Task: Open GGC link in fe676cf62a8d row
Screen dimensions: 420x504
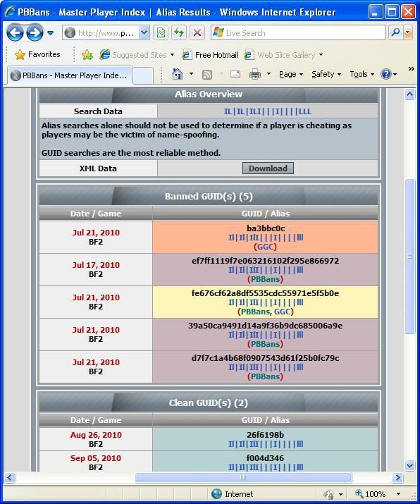Action: point(282,312)
